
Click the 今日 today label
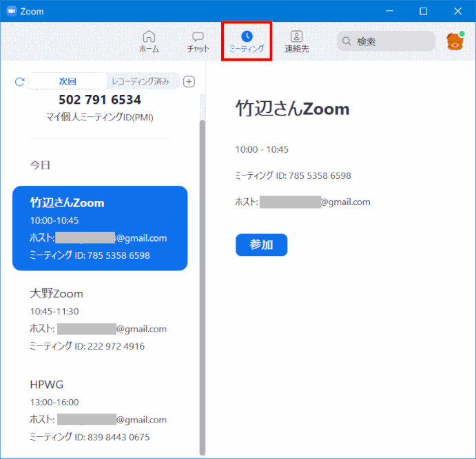(x=40, y=165)
